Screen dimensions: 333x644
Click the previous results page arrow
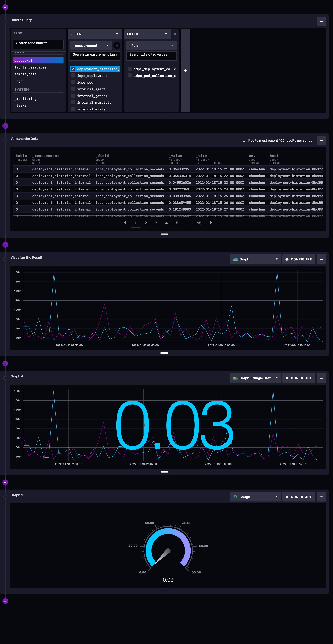[125, 223]
